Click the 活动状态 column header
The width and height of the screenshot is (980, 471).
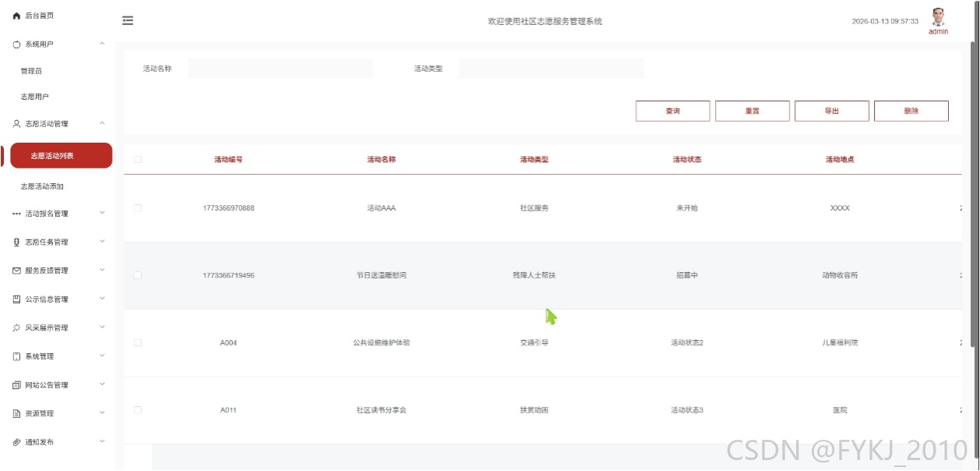687,160
